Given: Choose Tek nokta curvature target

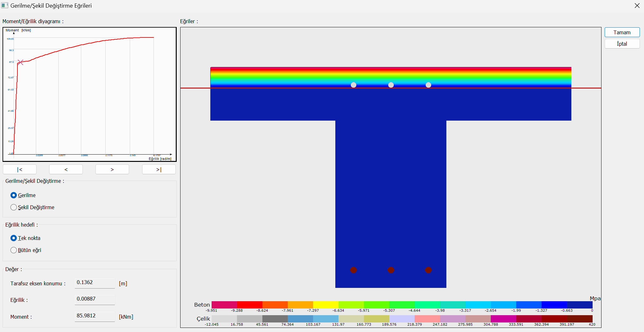Looking at the screenshot, I should pyautogui.click(x=14, y=238).
